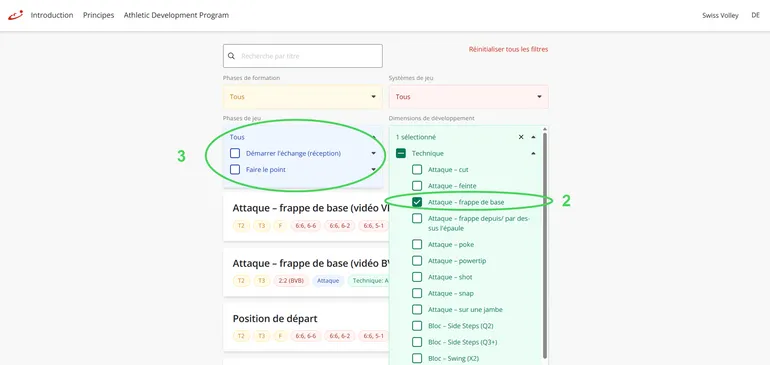The image size is (770, 365).
Task: Expand Démarrer l'échange sub-options arrow
Action: click(x=374, y=153)
